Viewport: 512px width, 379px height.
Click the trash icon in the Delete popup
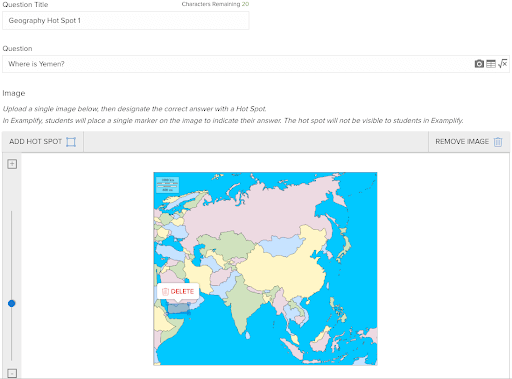point(165,292)
